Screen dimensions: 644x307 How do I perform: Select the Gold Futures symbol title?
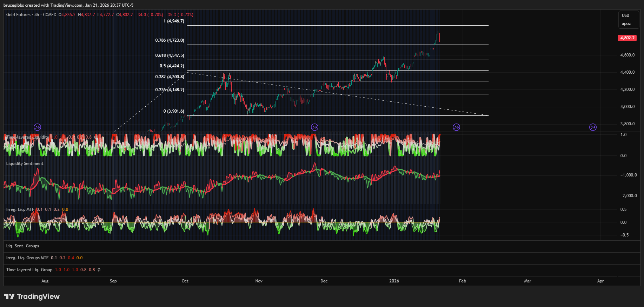click(18, 15)
